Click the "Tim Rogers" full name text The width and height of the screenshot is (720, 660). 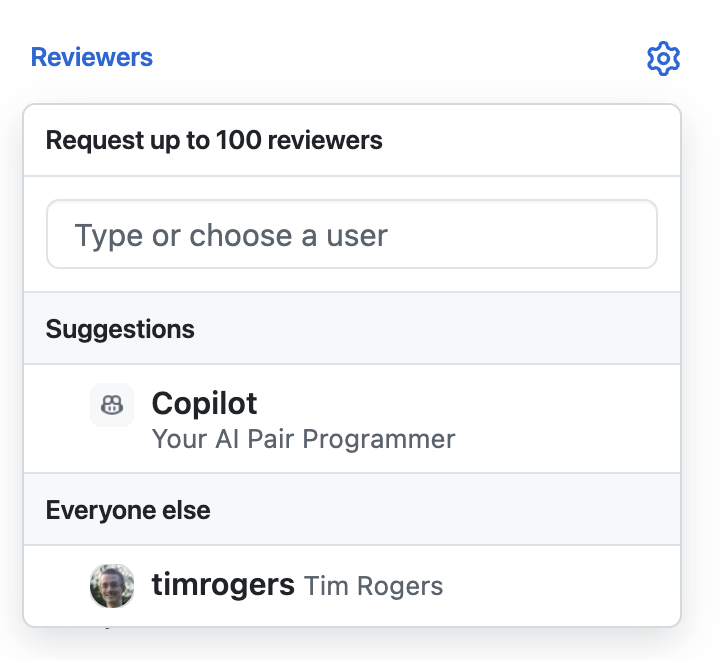(x=373, y=586)
